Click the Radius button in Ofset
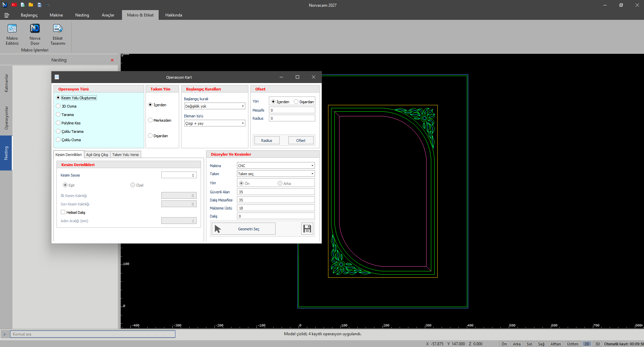 (x=267, y=140)
